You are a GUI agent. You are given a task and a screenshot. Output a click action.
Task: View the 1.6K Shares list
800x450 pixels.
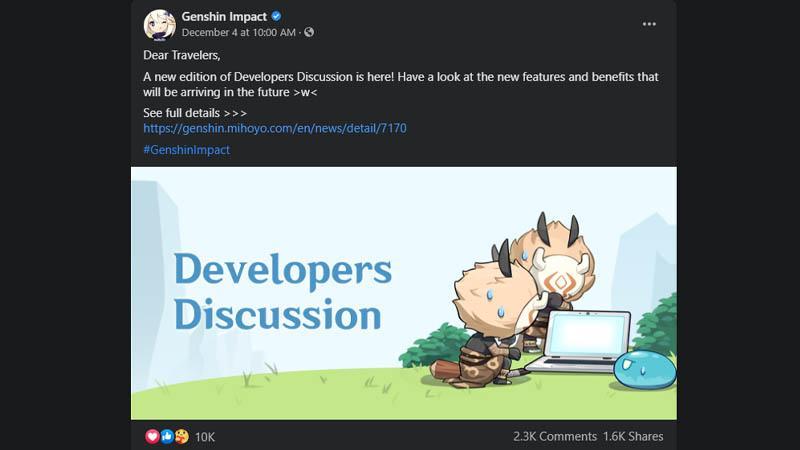[x=633, y=436]
